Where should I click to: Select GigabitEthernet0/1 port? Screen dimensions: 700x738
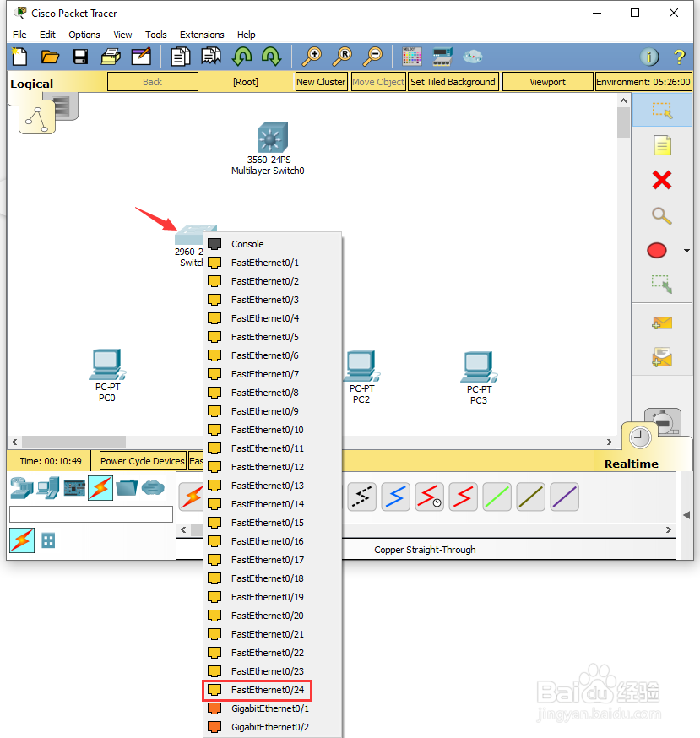[x=273, y=708]
